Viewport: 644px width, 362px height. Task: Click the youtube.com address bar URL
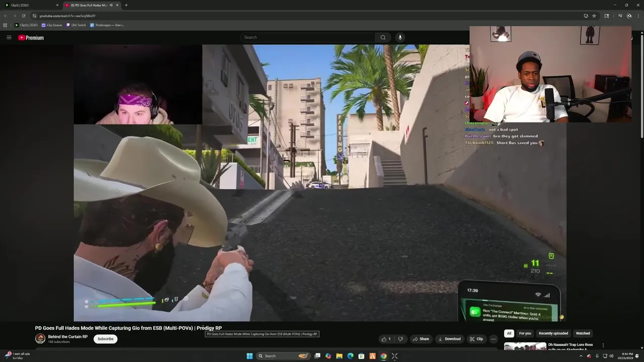click(x=67, y=16)
